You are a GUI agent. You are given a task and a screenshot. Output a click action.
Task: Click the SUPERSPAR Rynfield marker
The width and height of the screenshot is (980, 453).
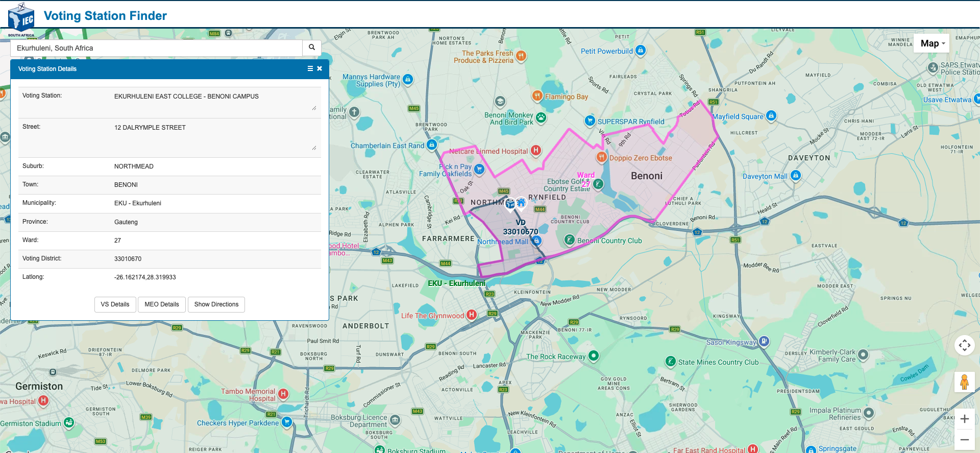[590, 121]
